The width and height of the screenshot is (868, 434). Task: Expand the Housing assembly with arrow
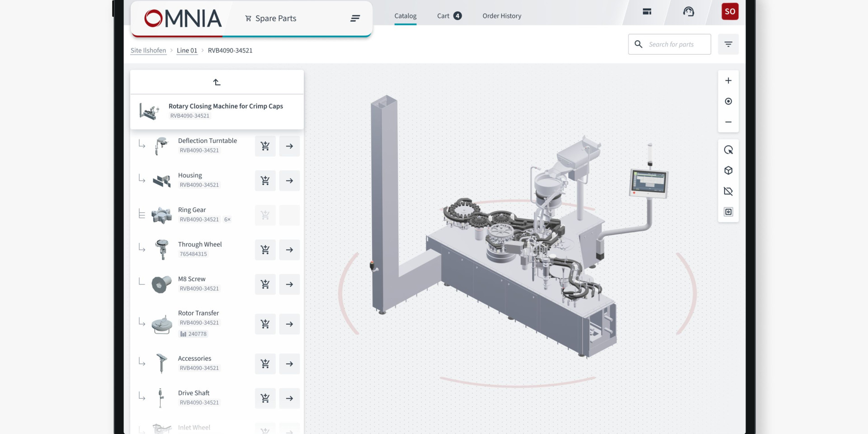pos(289,181)
